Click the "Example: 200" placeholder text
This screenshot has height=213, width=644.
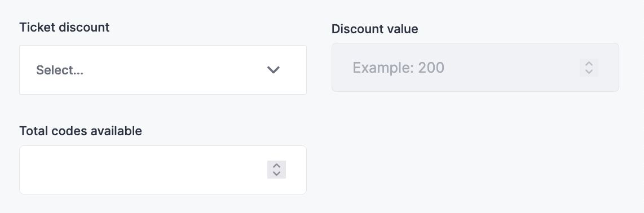(398, 67)
